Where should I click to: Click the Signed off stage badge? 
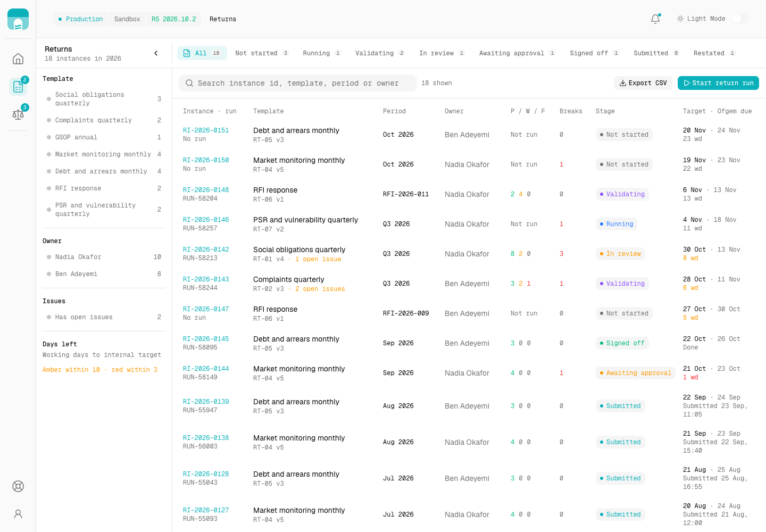(x=622, y=343)
